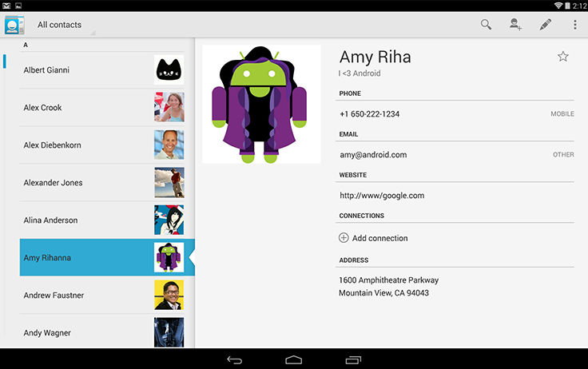The image size is (588, 369).
Task: Select Andrew Faustner in contact list
Action: [x=102, y=296]
